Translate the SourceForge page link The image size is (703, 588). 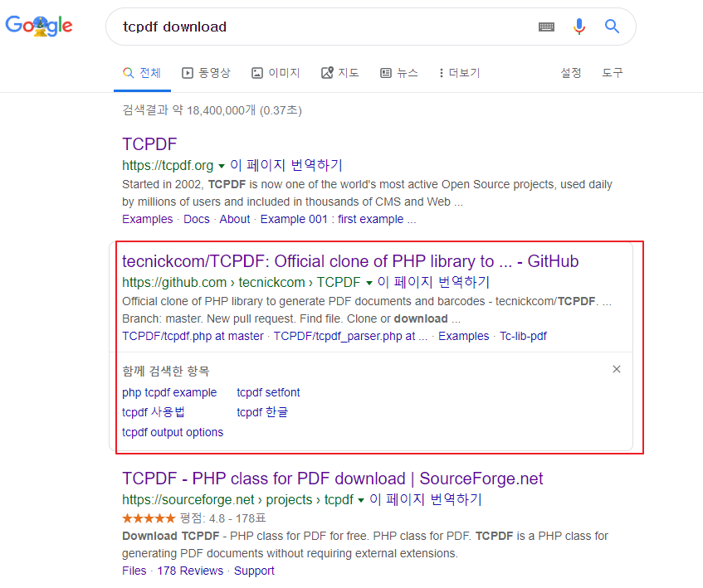pyautogui.click(x=426, y=499)
